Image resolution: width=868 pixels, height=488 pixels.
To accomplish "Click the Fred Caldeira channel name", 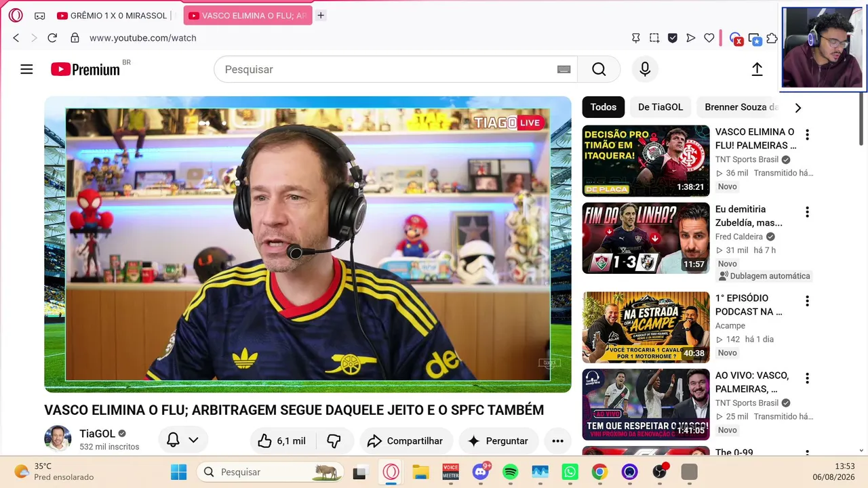I will click(x=739, y=237).
